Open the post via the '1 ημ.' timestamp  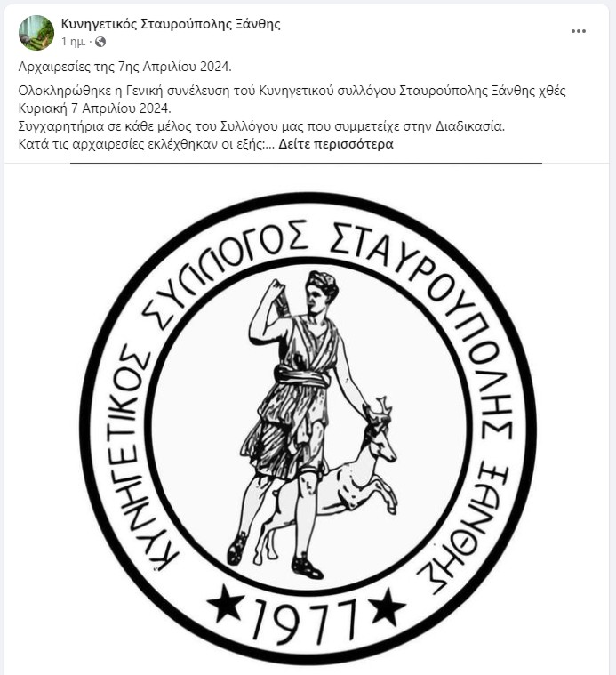pos(73,42)
